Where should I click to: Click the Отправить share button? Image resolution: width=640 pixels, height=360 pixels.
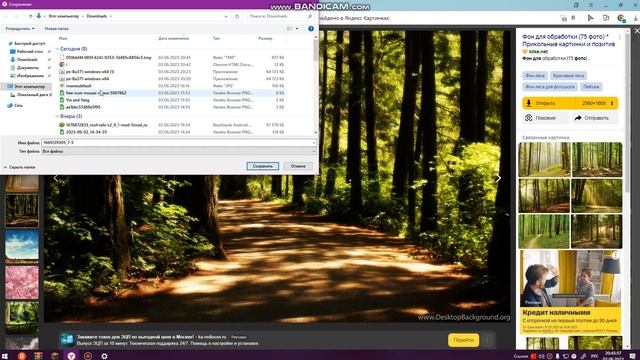point(594,118)
